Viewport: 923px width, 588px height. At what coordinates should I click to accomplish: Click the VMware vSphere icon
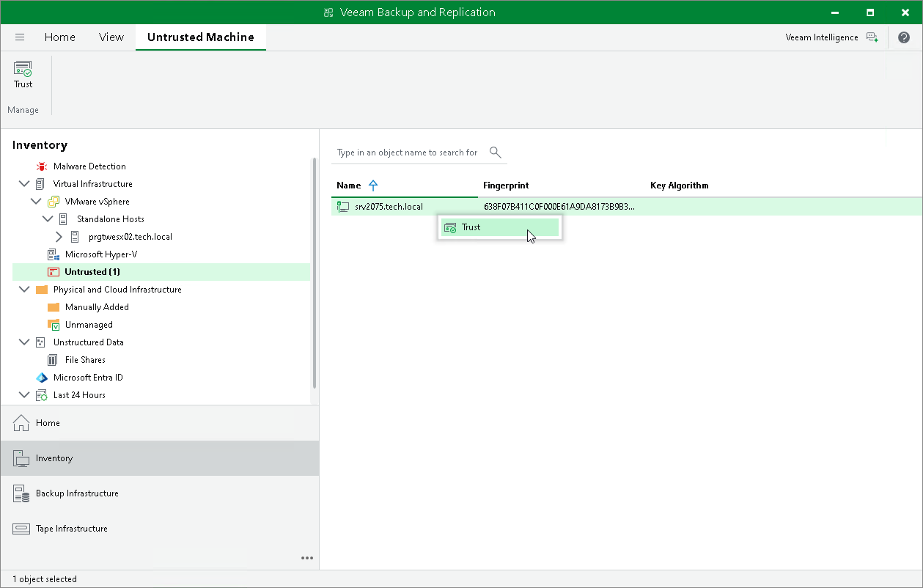[54, 202]
